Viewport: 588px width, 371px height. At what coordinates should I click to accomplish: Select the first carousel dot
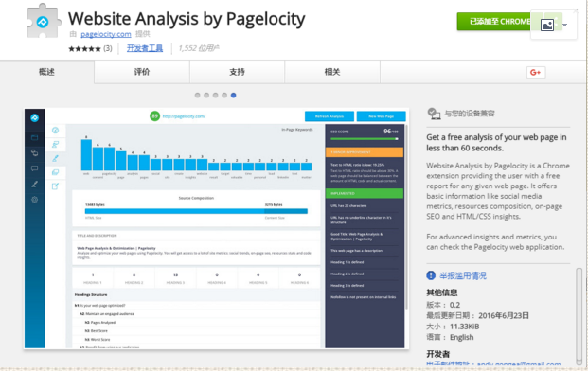click(x=197, y=96)
